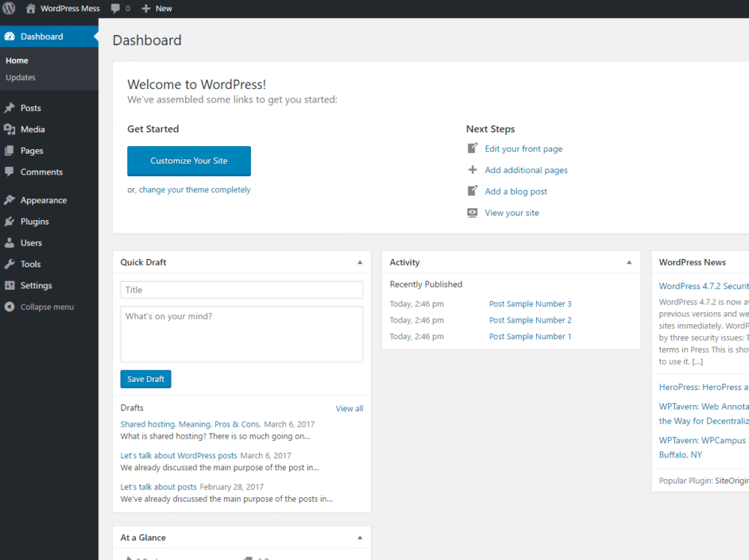Image resolution: width=749 pixels, height=560 pixels.
Task: Open the Add a blog post link
Action: point(516,192)
